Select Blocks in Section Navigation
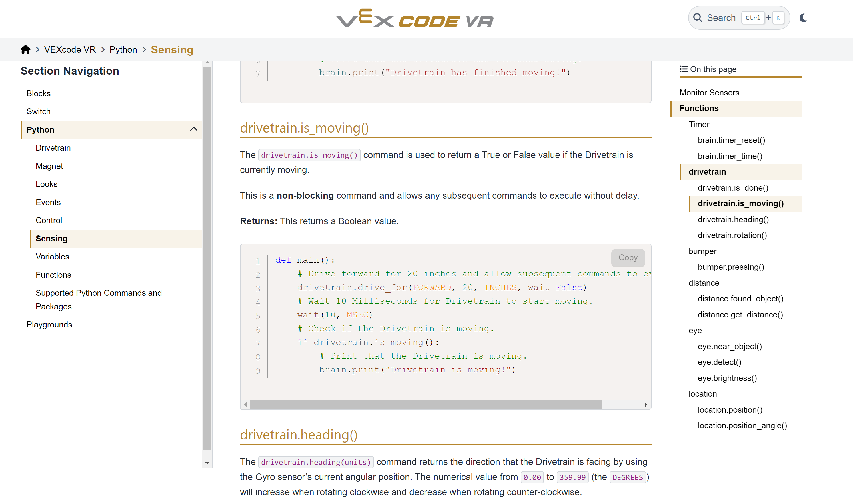Screen dimensions: 853x504 point(38,93)
